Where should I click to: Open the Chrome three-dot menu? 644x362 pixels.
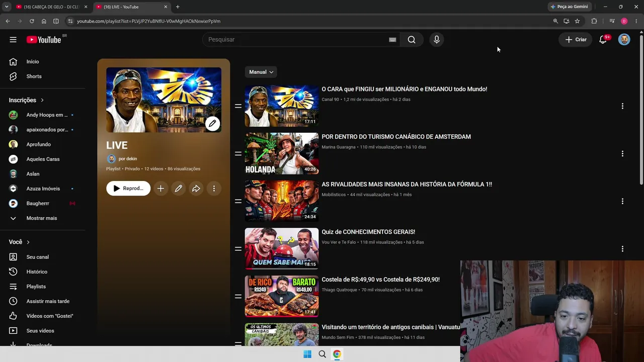636,21
